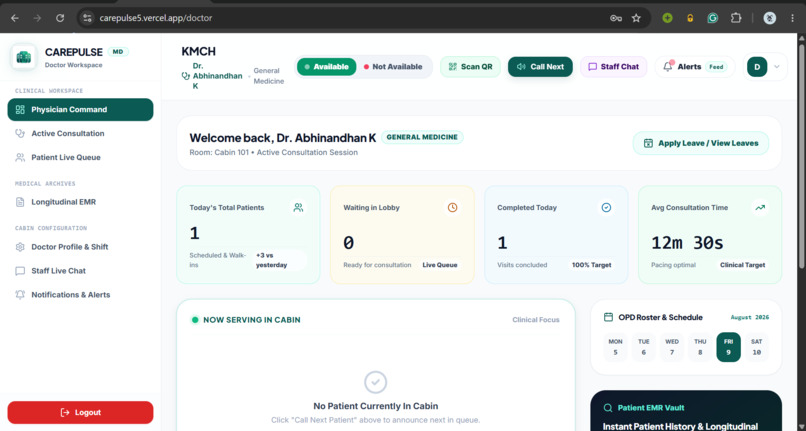Image resolution: width=806 pixels, height=431 pixels.
Task: Click the Clinical Target tag
Action: [742, 265]
